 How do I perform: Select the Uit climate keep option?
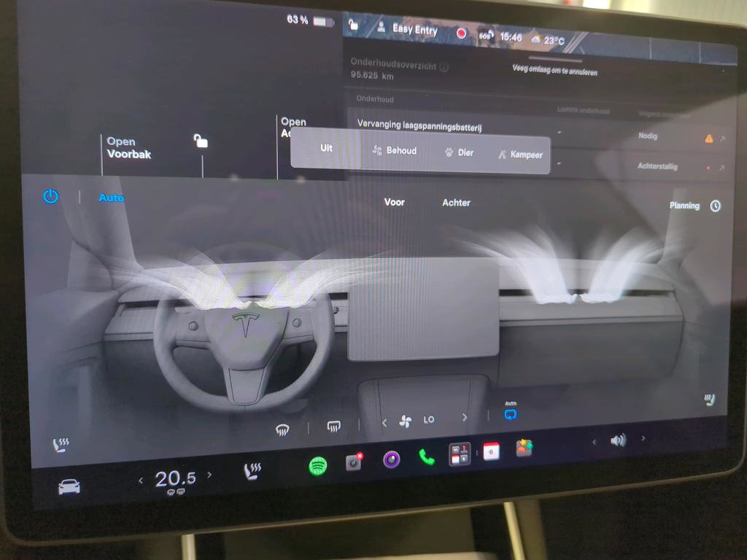click(326, 147)
